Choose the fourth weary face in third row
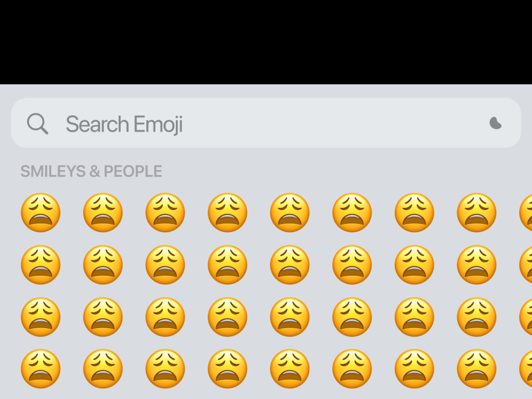The width and height of the screenshot is (532, 399). point(228,317)
